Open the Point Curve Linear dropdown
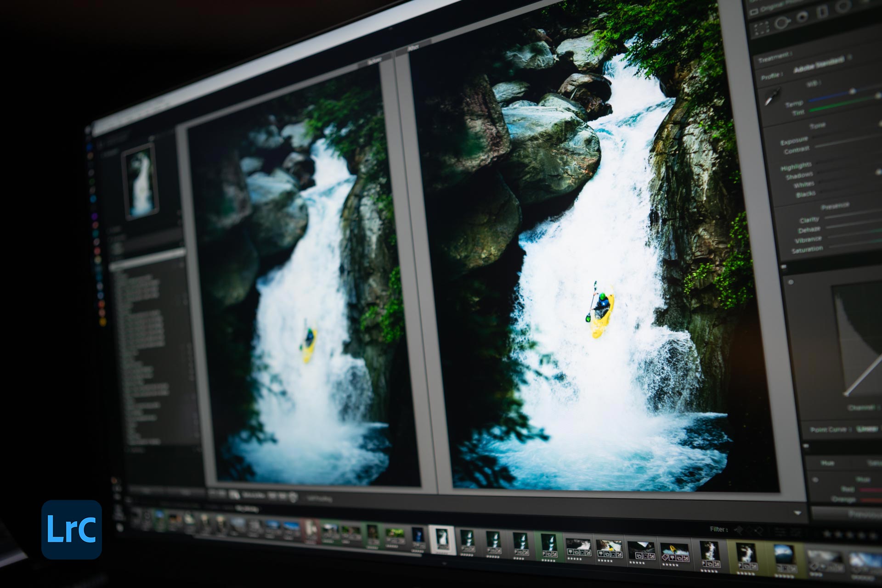 click(x=868, y=429)
